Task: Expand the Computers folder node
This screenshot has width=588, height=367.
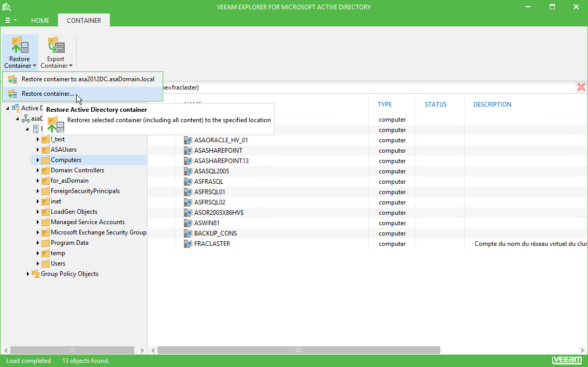Action: (x=37, y=160)
